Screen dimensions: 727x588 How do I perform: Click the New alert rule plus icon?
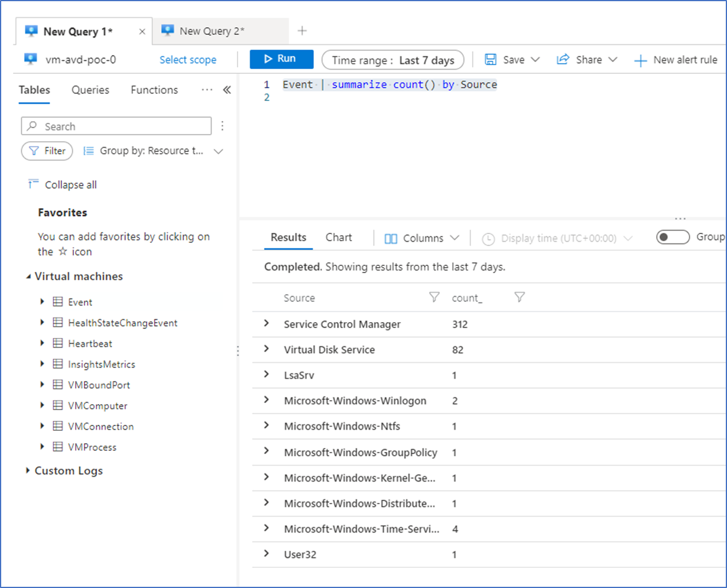coord(641,60)
